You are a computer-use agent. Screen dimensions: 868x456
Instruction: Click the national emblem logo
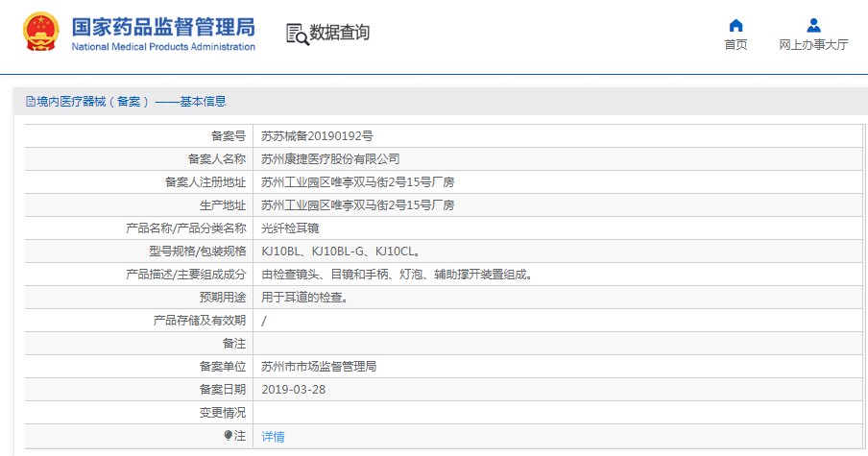(40, 32)
